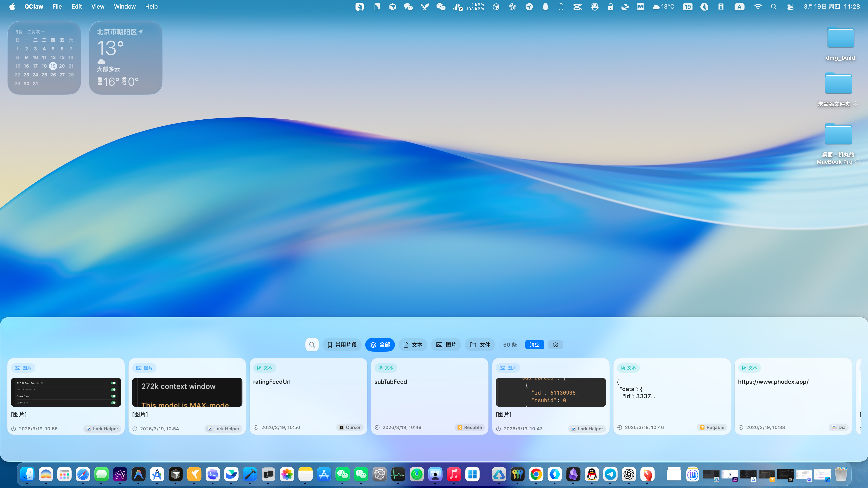Switch to 常用片段 tab

click(x=342, y=344)
